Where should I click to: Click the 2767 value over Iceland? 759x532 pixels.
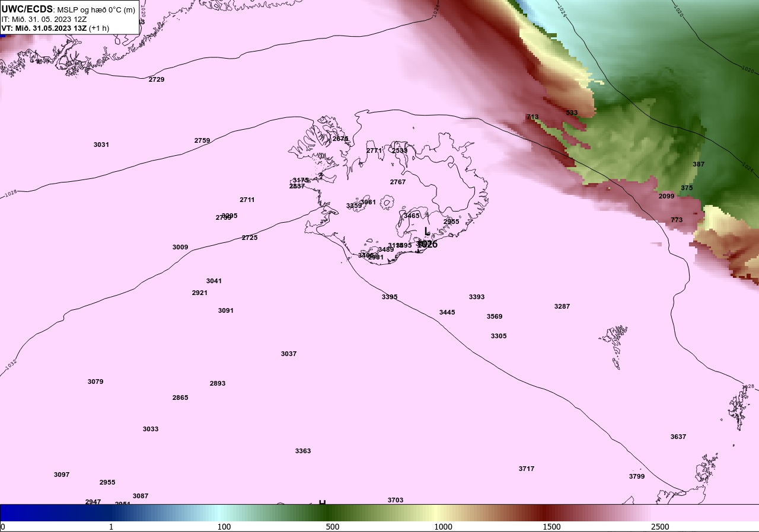(x=398, y=182)
